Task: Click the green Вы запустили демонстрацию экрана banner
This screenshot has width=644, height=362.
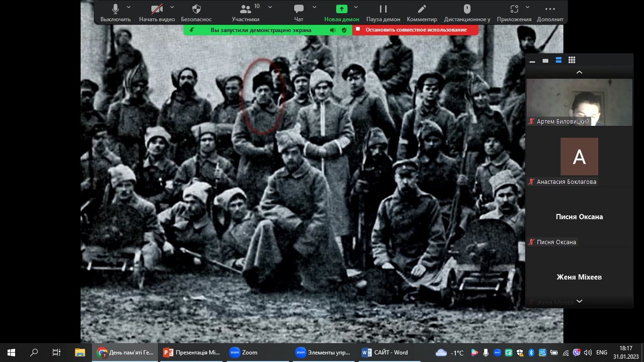Action: (x=260, y=30)
